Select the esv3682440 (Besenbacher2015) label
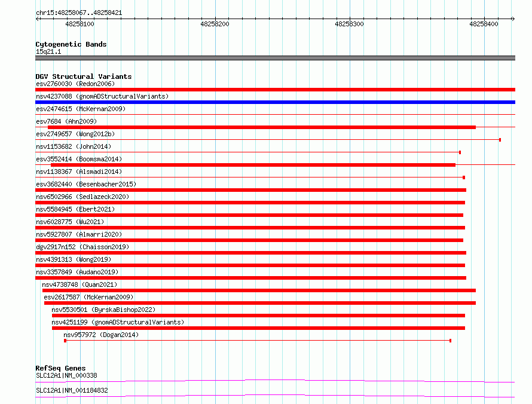532x404 pixels. pos(86,184)
